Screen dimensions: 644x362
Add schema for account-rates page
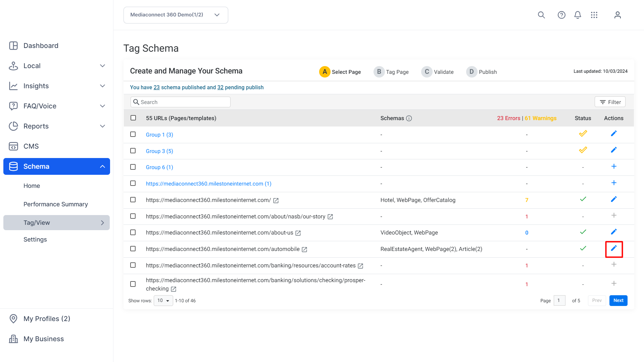point(614,264)
